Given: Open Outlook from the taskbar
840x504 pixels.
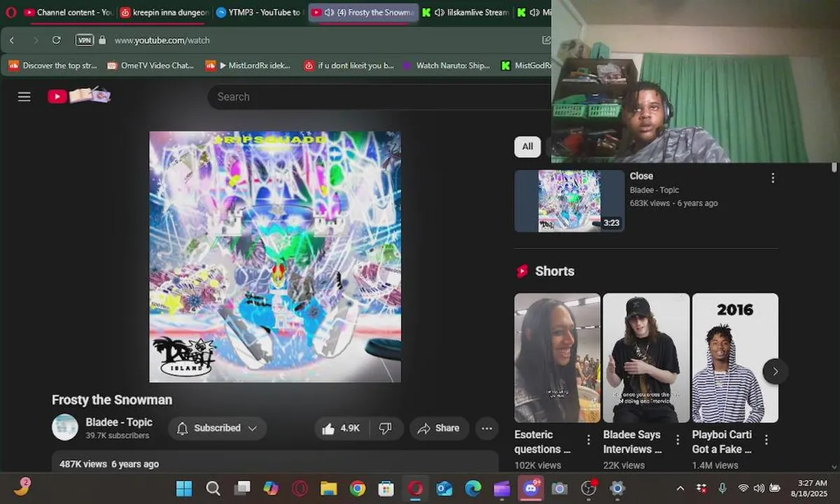Looking at the screenshot, I should pyautogui.click(x=444, y=488).
